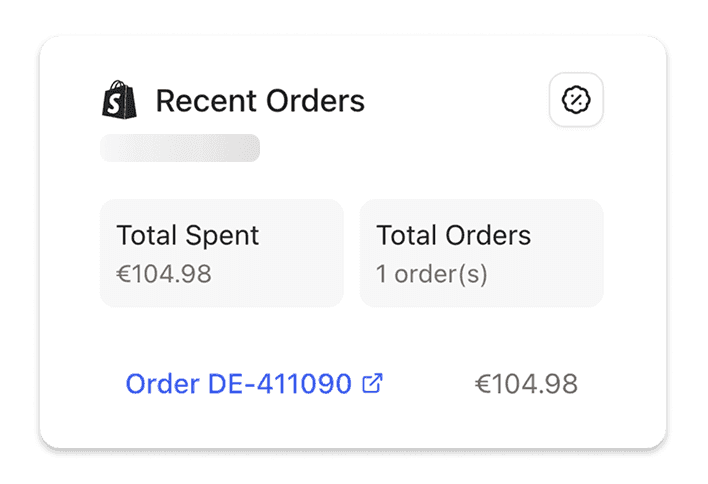The height and width of the screenshot is (484, 708).
Task: Click the gray placeholder bar under the heading
Action: 180,148
